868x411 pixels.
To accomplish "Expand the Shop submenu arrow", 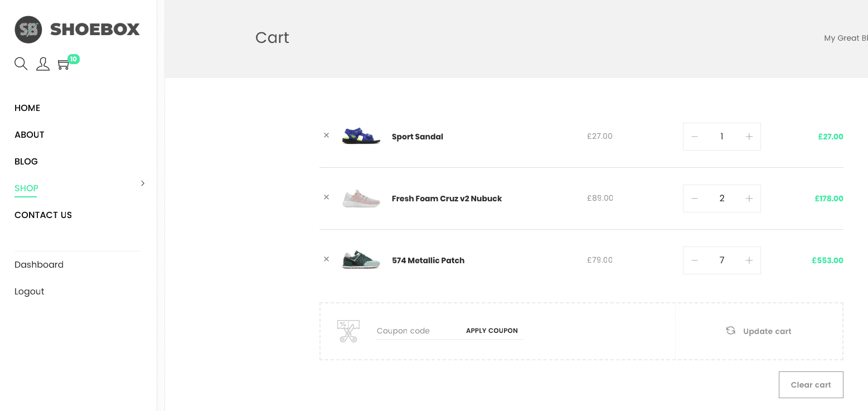I will pos(143,183).
